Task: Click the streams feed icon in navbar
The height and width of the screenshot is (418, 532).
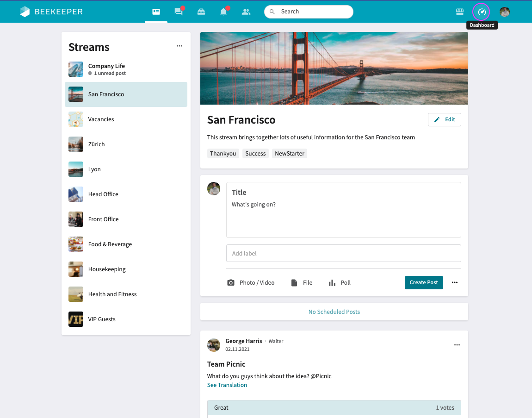Action: 156,12
